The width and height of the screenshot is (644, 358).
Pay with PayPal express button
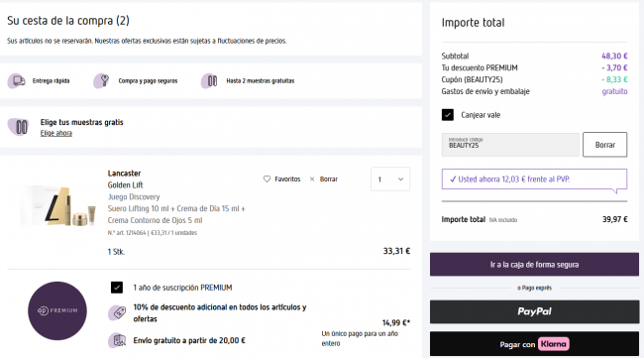534,311
